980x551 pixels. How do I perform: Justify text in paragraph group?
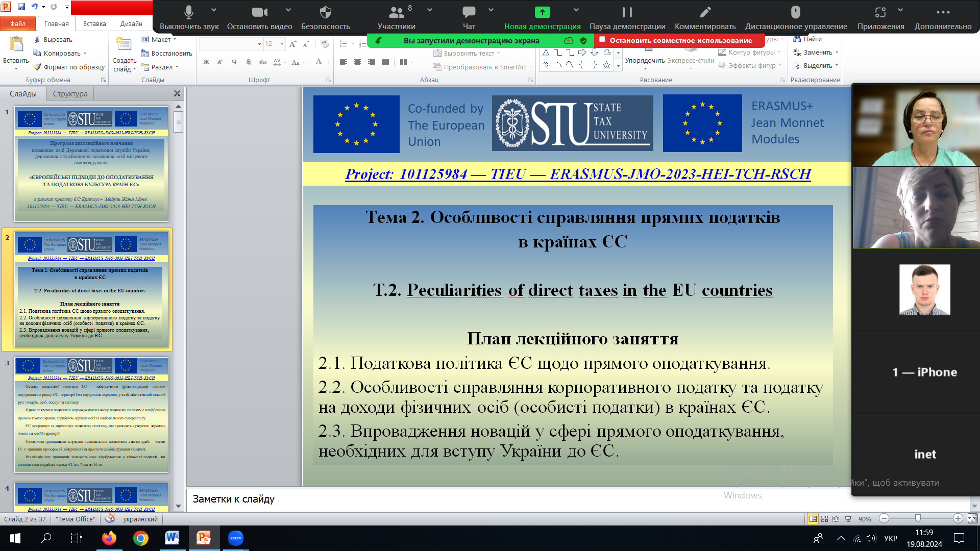tap(385, 62)
